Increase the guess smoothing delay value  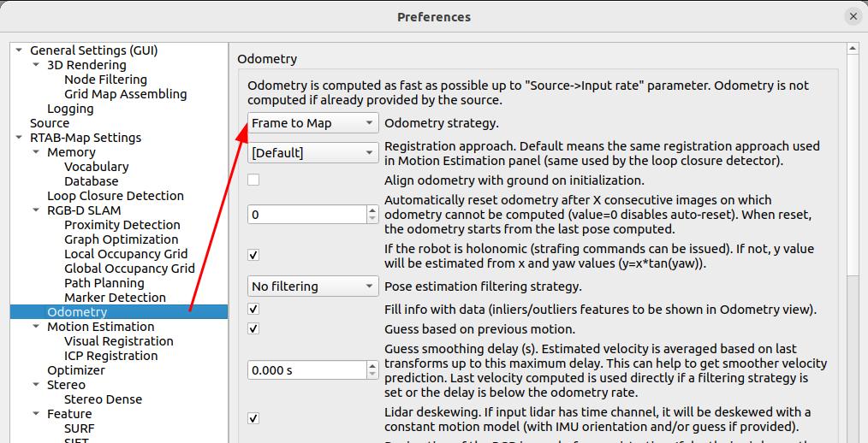pos(372,366)
